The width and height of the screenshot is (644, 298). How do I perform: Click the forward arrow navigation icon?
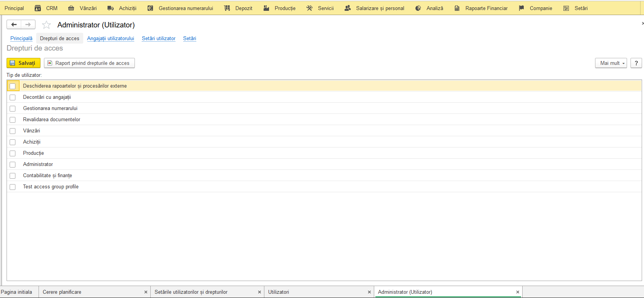(x=28, y=25)
